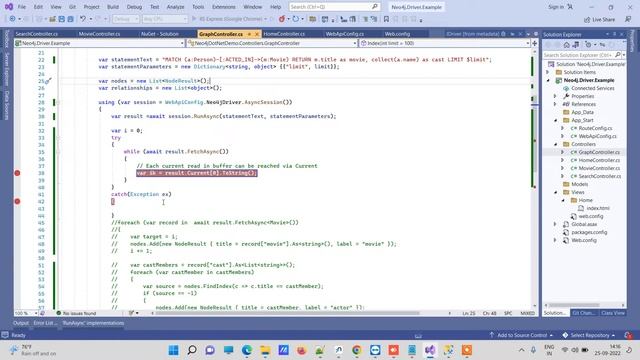Open the File menu
Viewport: 640px width, 360px height.
pos(22,7)
